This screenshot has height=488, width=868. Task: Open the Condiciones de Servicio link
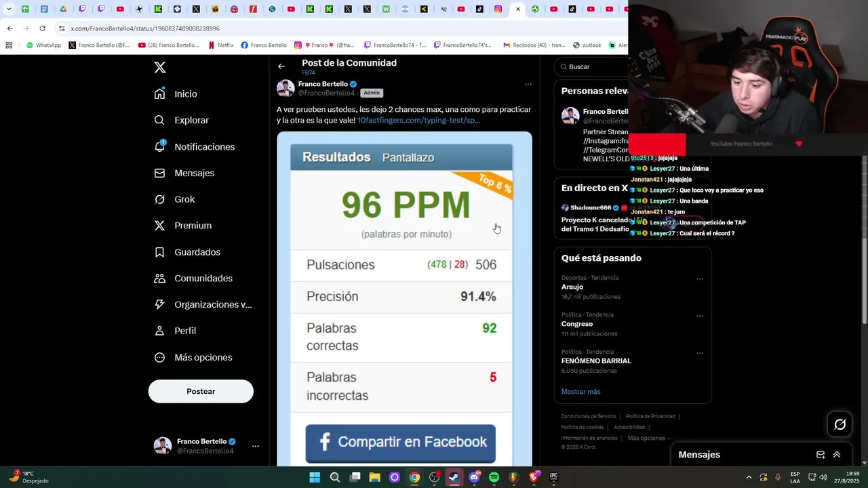588,416
